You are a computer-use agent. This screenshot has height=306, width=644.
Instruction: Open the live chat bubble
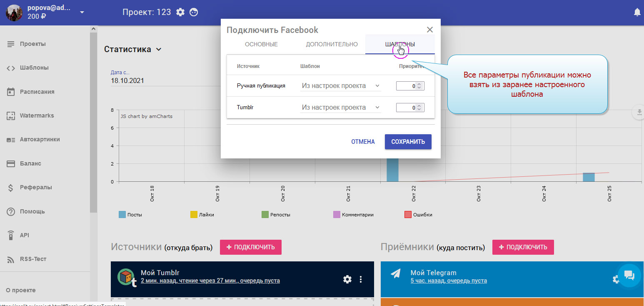point(629,275)
